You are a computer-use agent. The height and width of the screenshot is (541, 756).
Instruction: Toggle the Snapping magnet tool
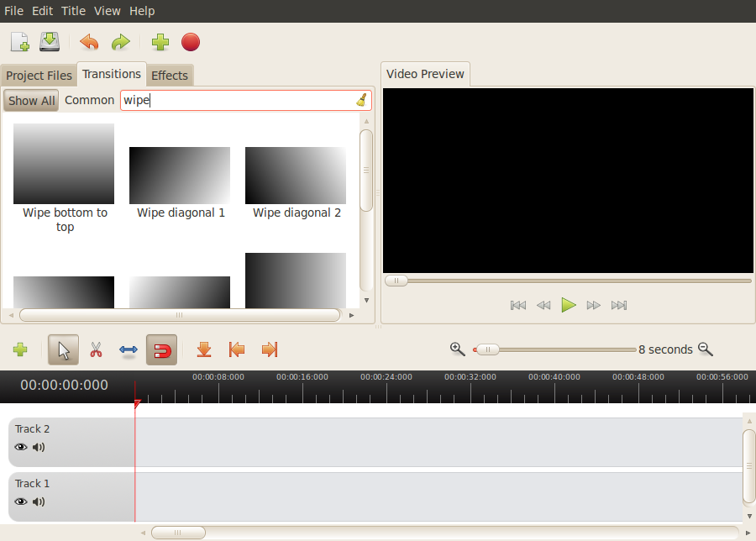(x=161, y=349)
